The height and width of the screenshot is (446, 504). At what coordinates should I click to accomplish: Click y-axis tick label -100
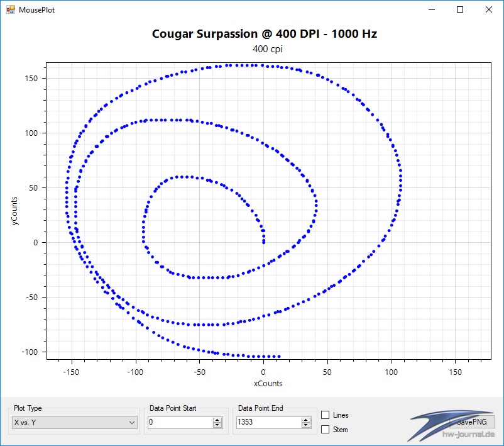click(30, 352)
